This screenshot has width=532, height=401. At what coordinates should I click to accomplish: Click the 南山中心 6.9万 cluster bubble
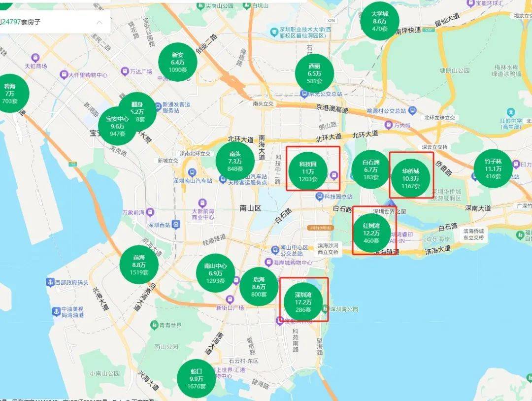215,273
